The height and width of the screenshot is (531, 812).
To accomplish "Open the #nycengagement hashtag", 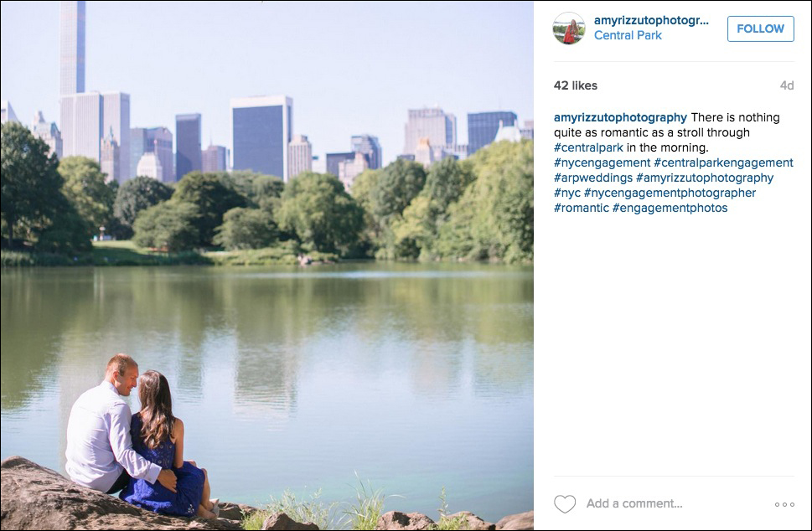I will (x=602, y=162).
